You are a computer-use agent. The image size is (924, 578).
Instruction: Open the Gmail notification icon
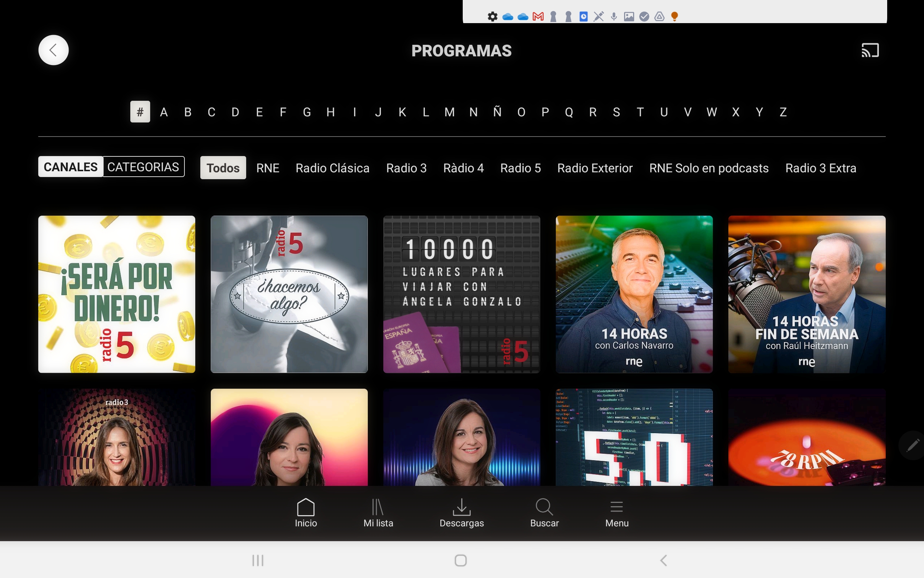pyautogui.click(x=538, y=17)
